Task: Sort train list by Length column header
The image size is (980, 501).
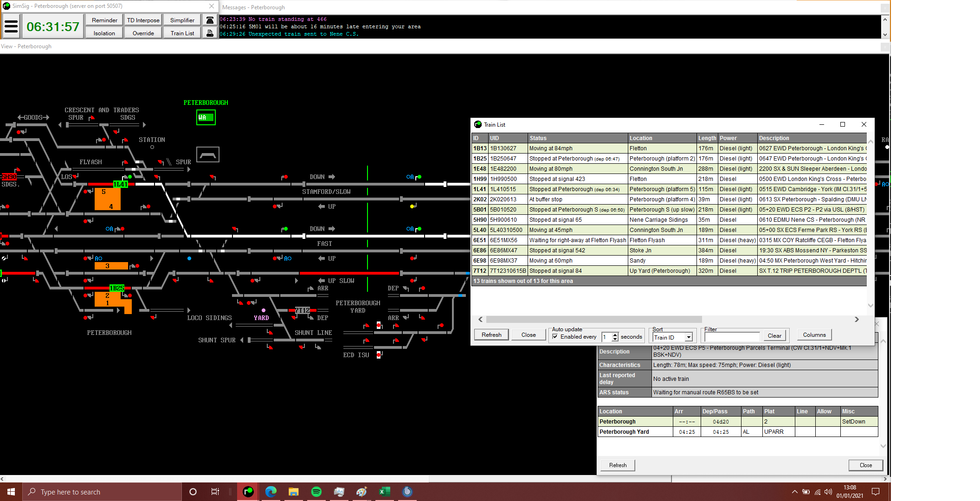Action: click(x=707, y=138)
